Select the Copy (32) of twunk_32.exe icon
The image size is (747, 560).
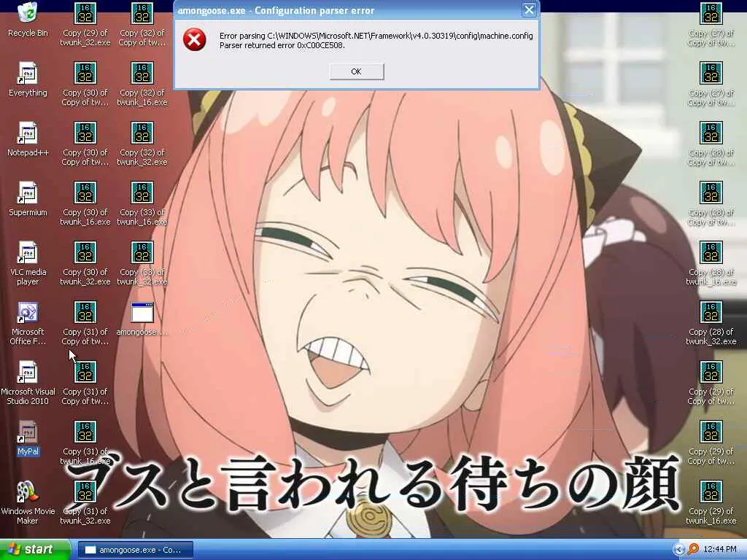click(142, 144)
